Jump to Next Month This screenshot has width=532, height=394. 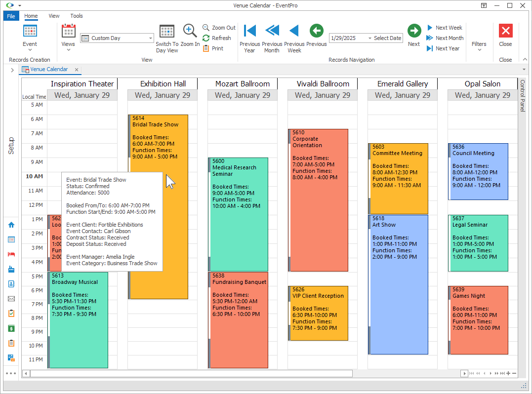pos(445,38)
